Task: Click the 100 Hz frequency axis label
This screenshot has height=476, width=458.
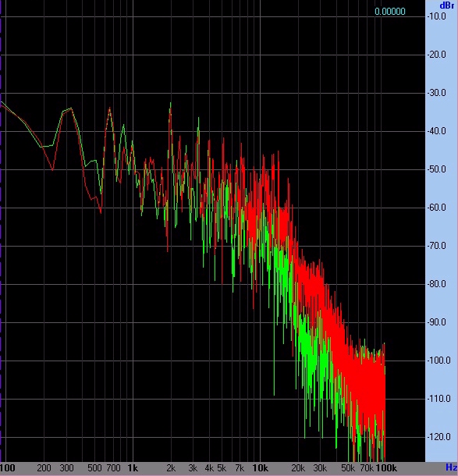Action: click(7, 468)
